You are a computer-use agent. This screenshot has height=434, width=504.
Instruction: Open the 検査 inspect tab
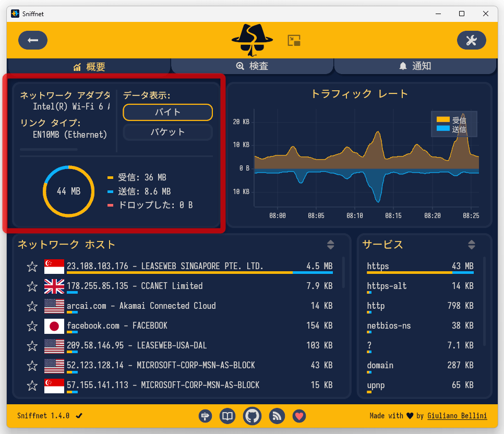[253, 66]
